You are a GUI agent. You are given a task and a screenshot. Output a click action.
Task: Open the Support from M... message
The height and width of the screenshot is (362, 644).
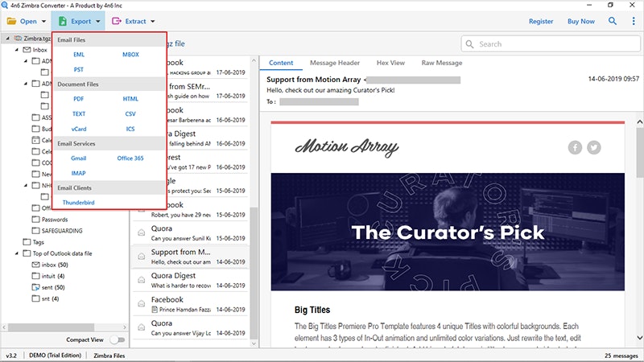pos(191,257)
